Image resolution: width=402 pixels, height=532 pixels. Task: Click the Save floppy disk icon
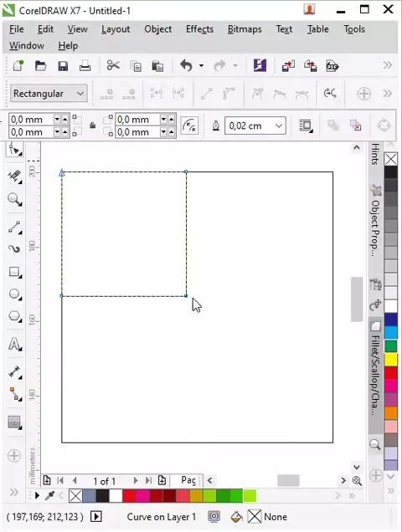click(x=63, y=65)
